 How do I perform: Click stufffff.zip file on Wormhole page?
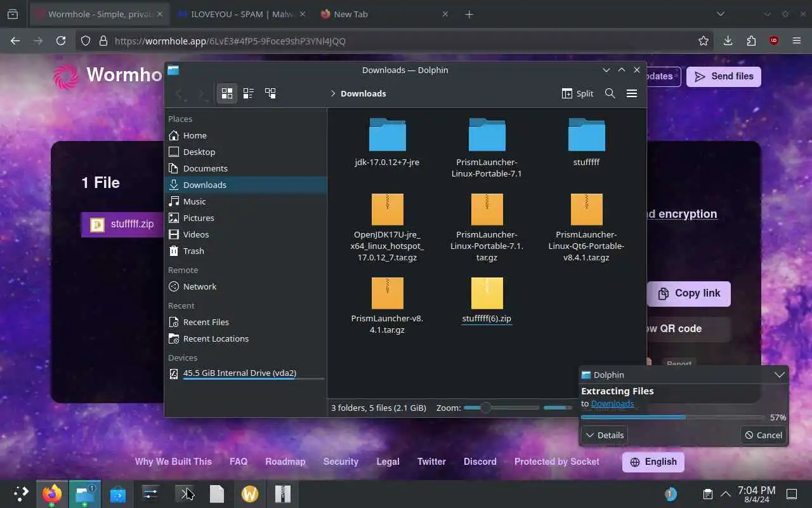coord(122,224)
